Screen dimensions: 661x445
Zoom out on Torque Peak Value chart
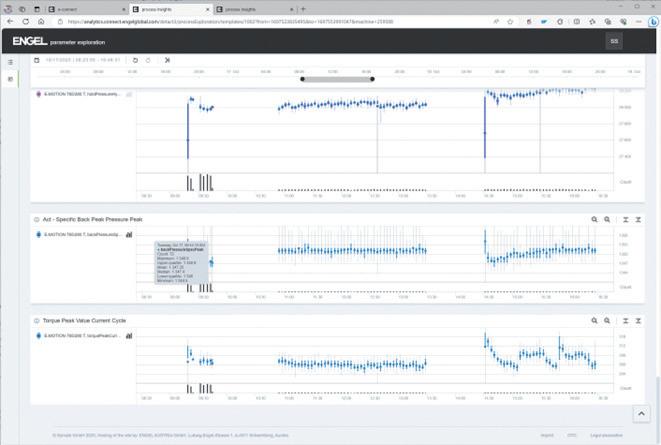click(x=607, y=321)
